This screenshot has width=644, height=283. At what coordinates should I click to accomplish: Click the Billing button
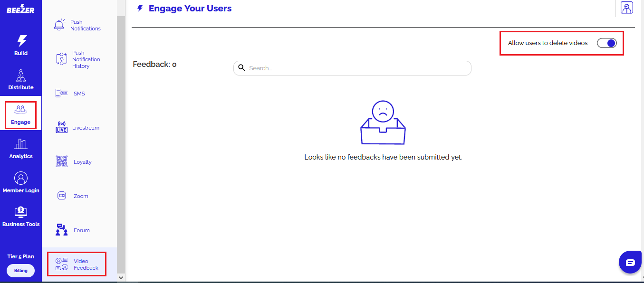coord(20,271)
